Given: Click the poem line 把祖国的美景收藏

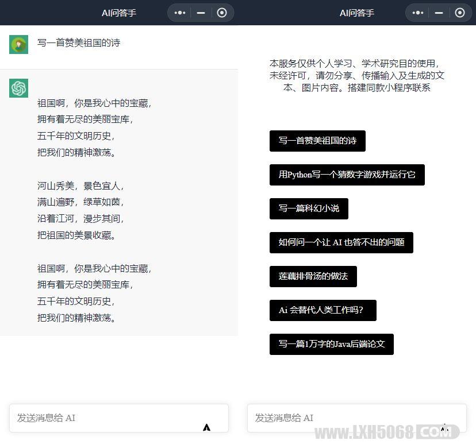Looking at the screenshot, I should click(x=76, y=235).
